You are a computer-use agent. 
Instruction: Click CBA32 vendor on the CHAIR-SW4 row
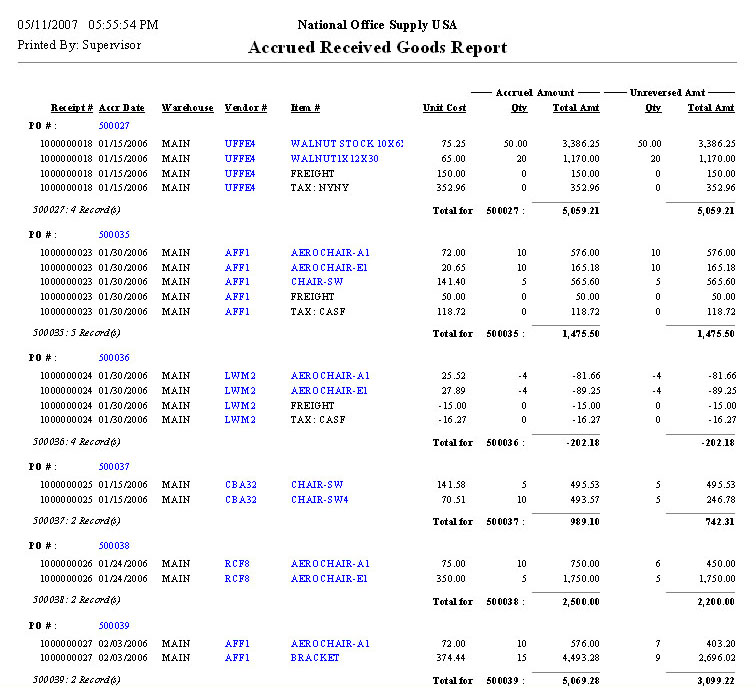pos(240,499)
